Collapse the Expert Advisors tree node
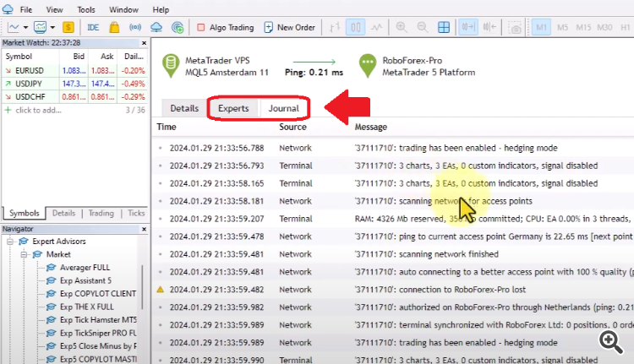Viewport: 634px width, 364px height. pyautogui.click(x=9, y=242)
